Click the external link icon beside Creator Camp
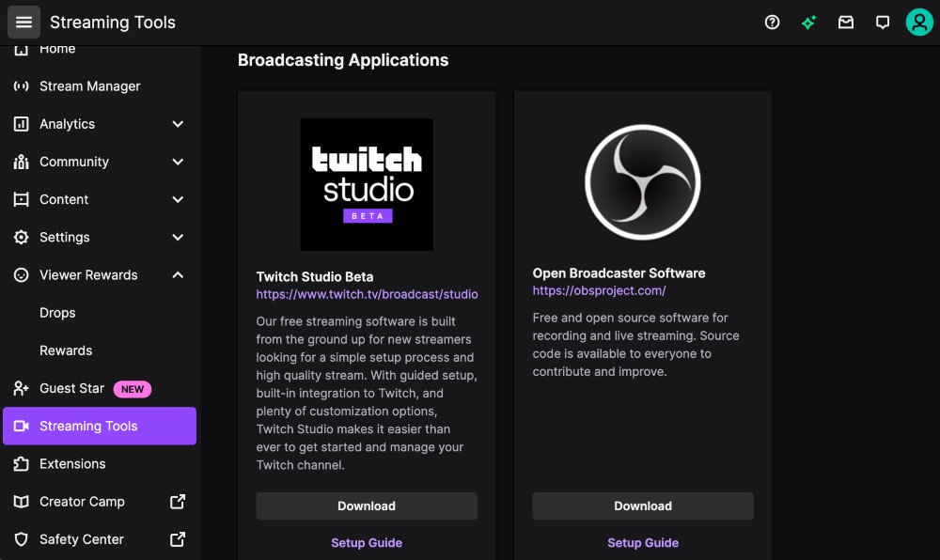The width and height of the screenshot is (940, 560). [x=177, y=501]
